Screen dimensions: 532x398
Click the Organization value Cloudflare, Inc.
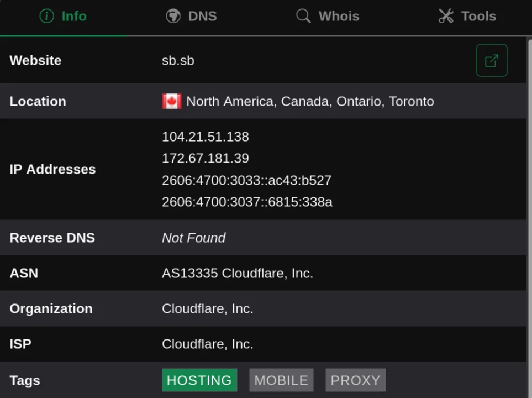208,308
